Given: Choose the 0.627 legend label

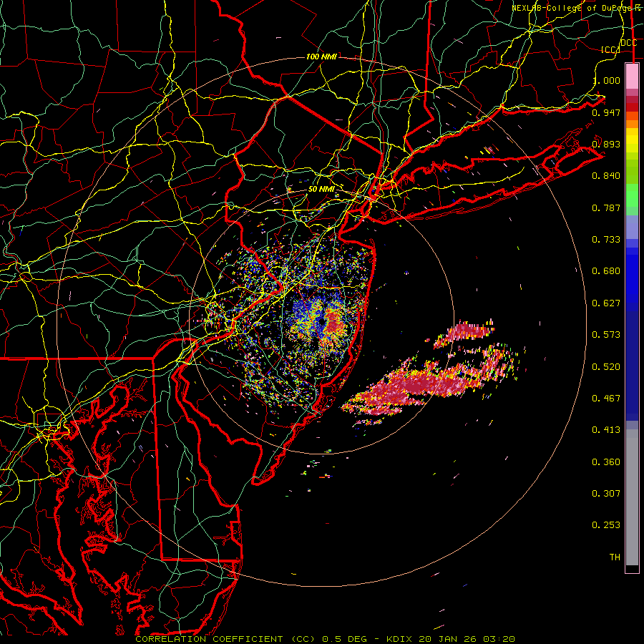Looking at the screenshot, I should 606,303.
